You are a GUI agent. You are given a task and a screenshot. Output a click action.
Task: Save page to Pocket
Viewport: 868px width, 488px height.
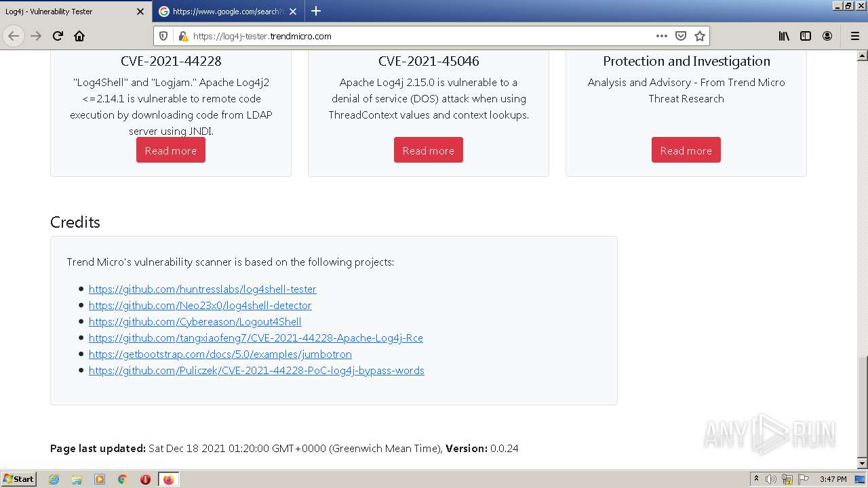[x=681, y=36]
